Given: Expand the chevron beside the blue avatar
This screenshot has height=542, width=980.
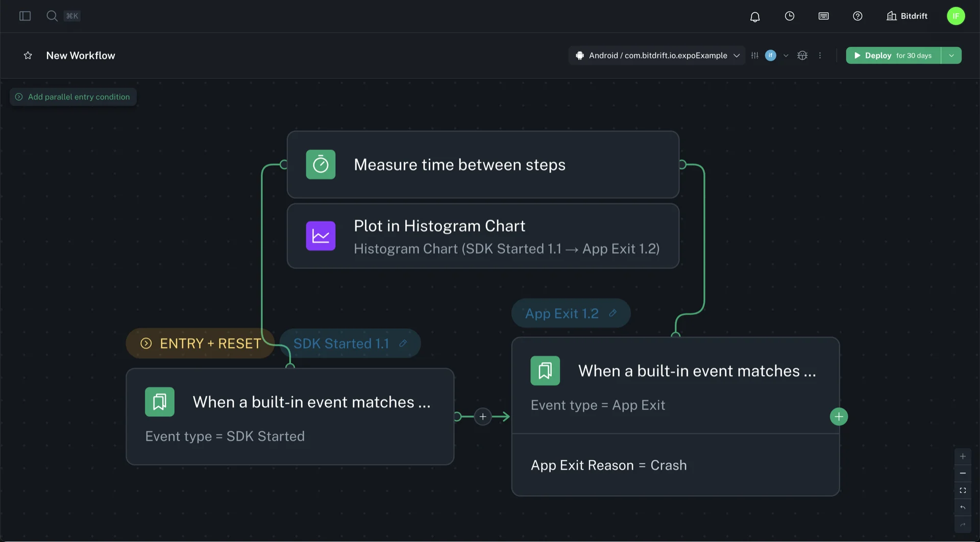Looking at the screenshot, I should point(786,56).
